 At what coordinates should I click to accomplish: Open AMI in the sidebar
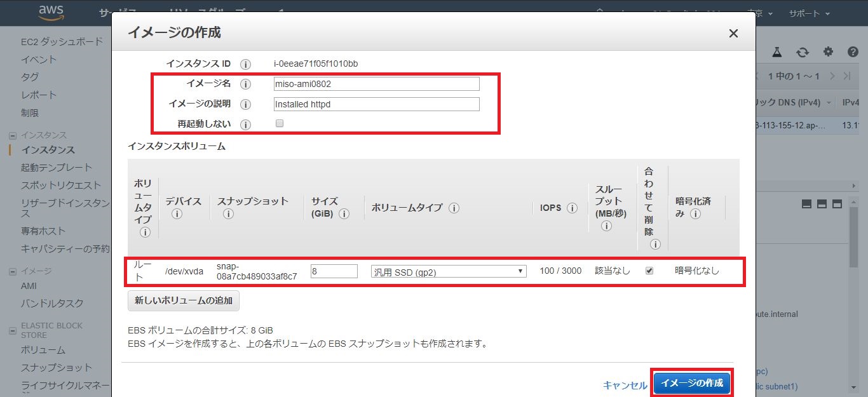[29, 286]
